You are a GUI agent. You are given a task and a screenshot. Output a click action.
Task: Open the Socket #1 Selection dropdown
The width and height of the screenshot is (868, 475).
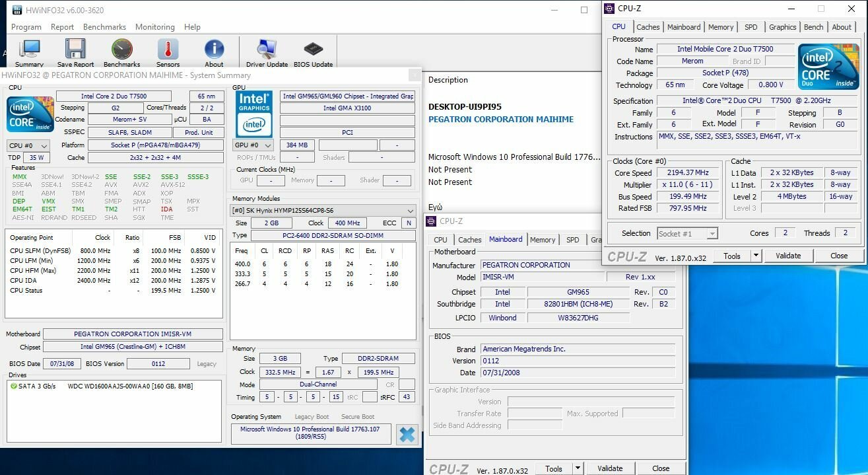point(687,233)
